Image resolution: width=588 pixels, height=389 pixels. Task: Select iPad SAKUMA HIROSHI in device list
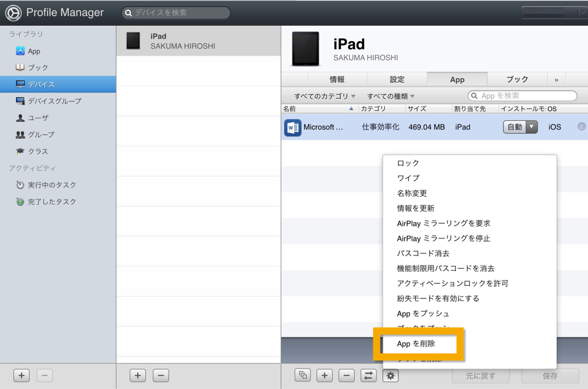coord(198,41)
